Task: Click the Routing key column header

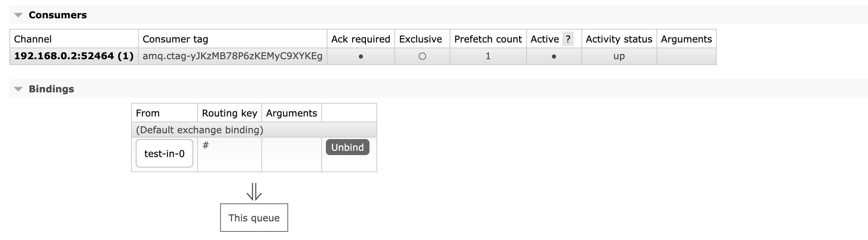Action: tap(229, 113)
